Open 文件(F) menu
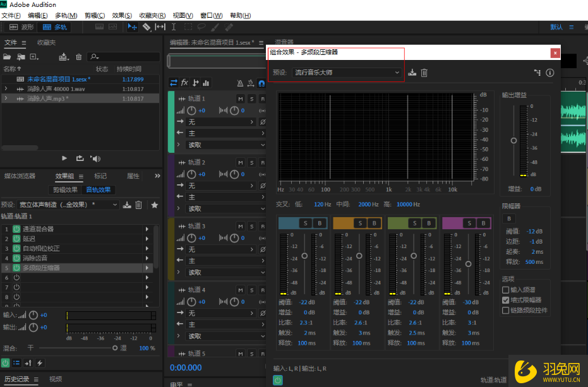 pyautogui.click(x=11, y=15)
